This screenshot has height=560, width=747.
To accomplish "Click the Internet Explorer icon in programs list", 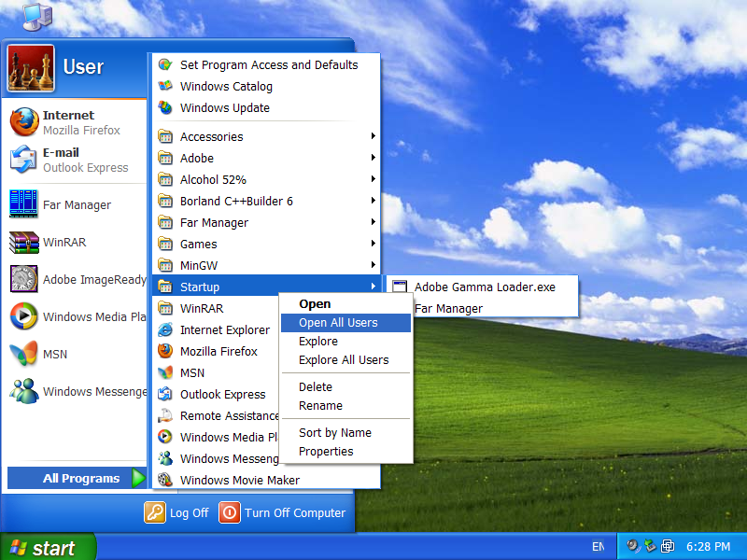I will click(x=165, y=329).
